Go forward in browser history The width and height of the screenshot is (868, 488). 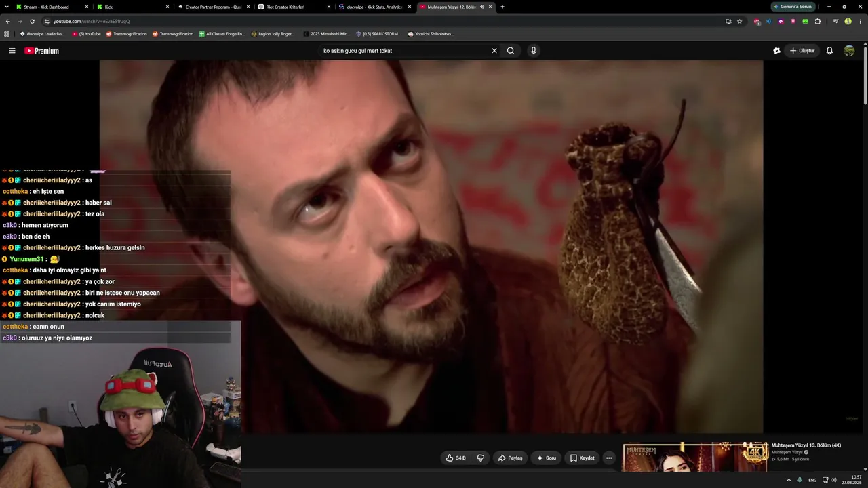click(x=20, y=21)
